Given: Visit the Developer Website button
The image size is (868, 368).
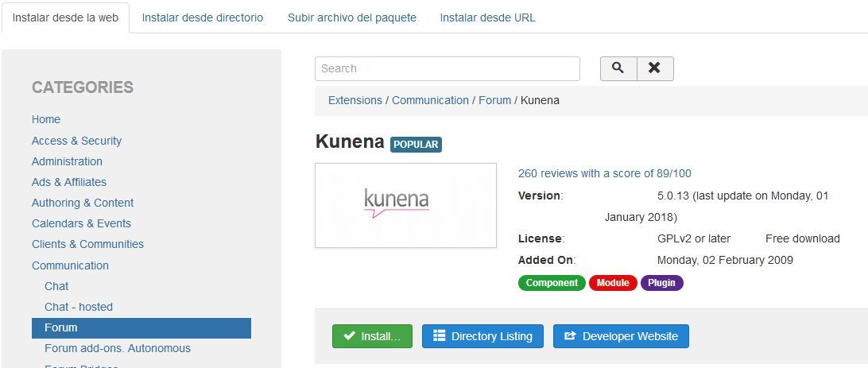Looking at the screenshot, I should (x=621, y=336).
